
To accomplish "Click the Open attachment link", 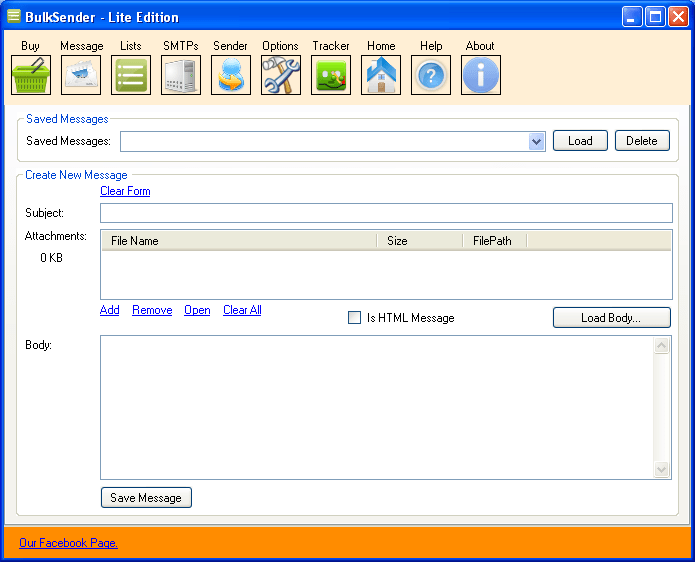I will [x=197, y=310].
